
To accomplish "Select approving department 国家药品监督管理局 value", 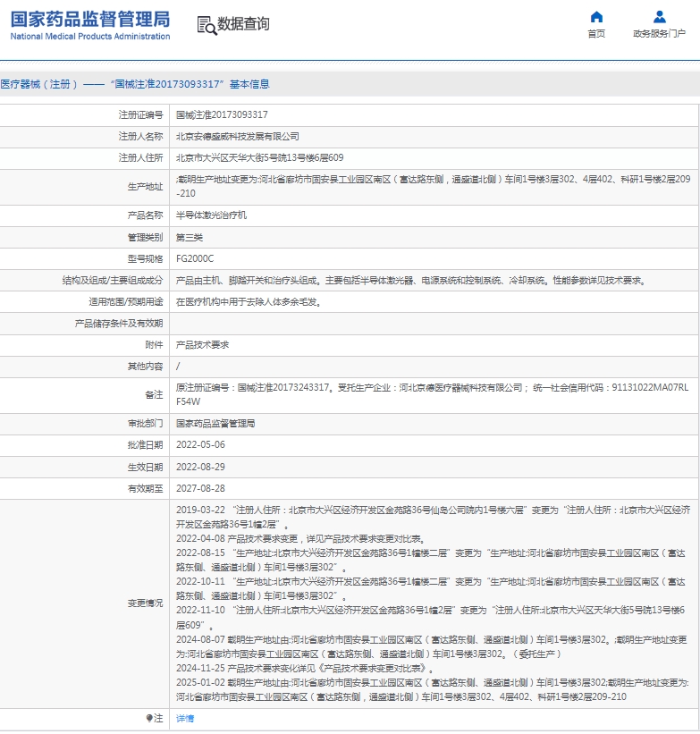I will [x=215, y=424].
